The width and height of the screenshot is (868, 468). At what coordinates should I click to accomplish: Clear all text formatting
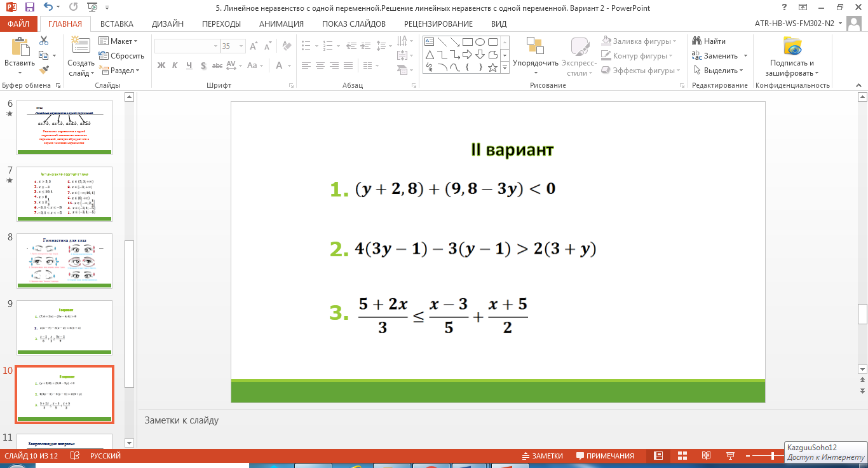[286, 46]
